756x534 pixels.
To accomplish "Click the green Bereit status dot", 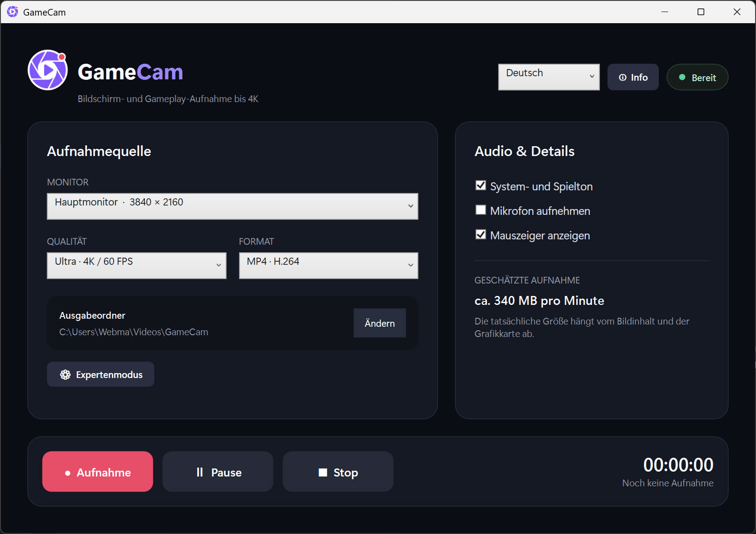I will (682, 77).
